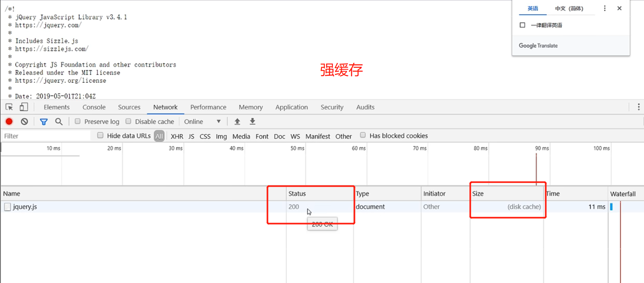Filter requests by Doc
Viewport: 644px width, 283px height.
(280, 136)
